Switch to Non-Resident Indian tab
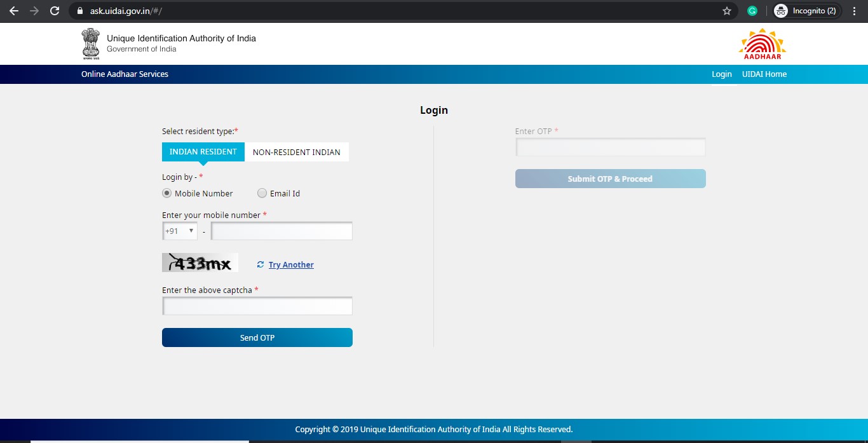 click(x=296, y=152)
